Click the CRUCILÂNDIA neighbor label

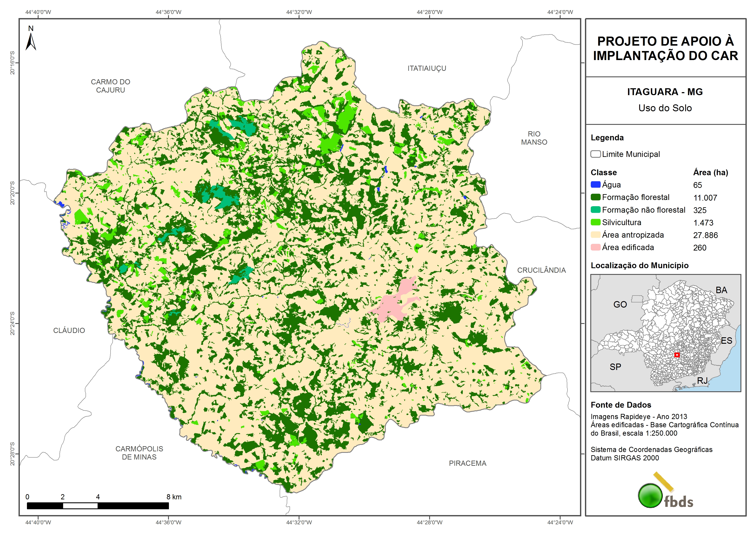click(x=541, y=270)
